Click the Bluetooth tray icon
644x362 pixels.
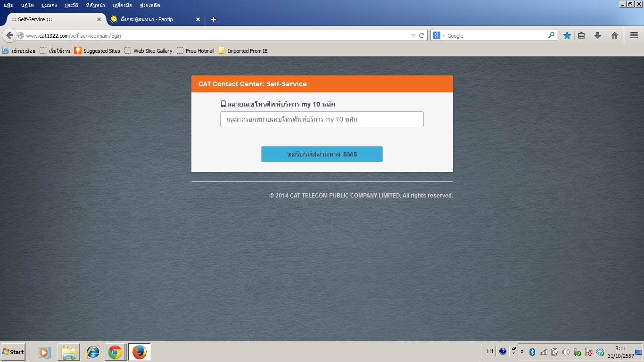click(x=532, y=352)
